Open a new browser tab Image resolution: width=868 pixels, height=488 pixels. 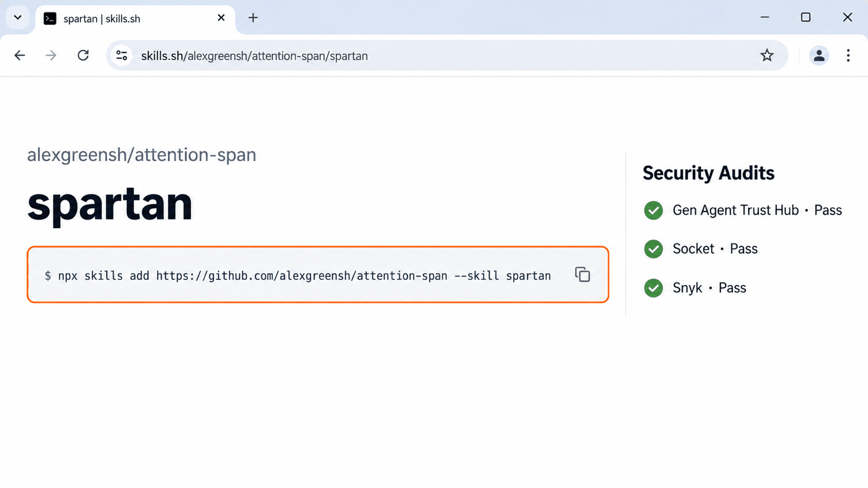coord(253,18)
